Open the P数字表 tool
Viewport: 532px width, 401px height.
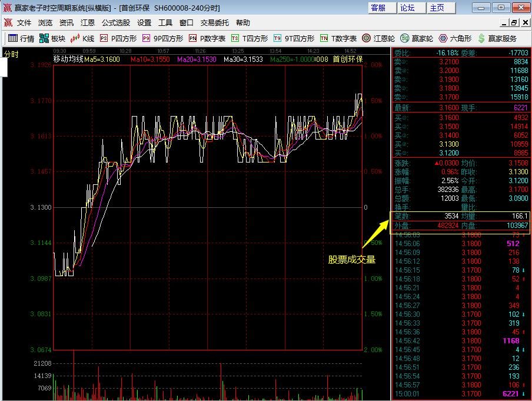coord(207,38)
